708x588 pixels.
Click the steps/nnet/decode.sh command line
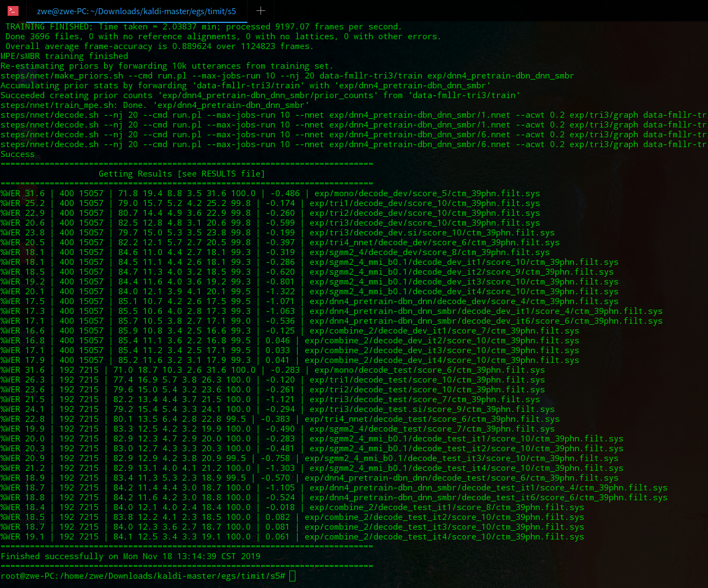[x=218, y=114]
